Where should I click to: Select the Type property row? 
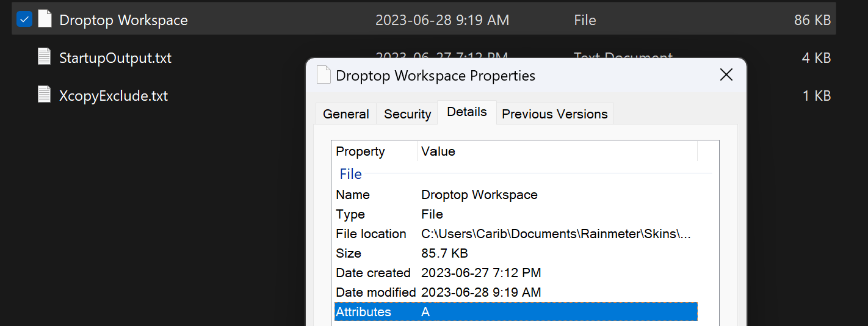coord(516,214)
